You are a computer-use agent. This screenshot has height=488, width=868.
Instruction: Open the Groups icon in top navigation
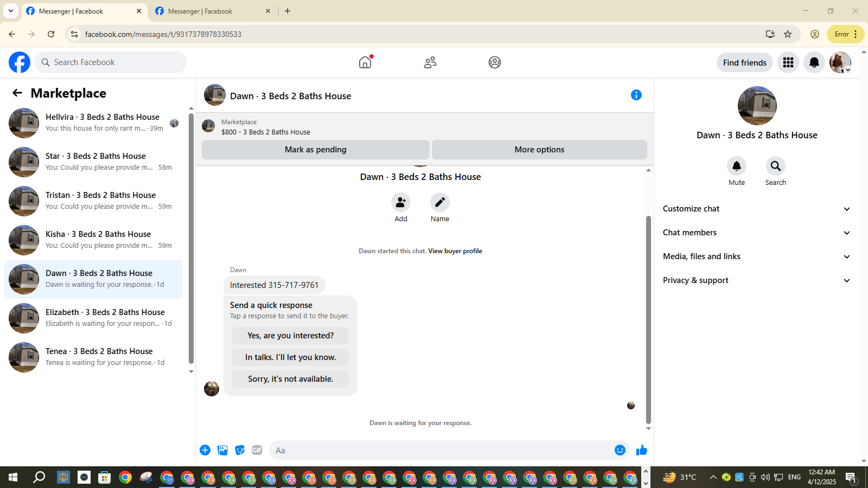click(x=495, y=62)
